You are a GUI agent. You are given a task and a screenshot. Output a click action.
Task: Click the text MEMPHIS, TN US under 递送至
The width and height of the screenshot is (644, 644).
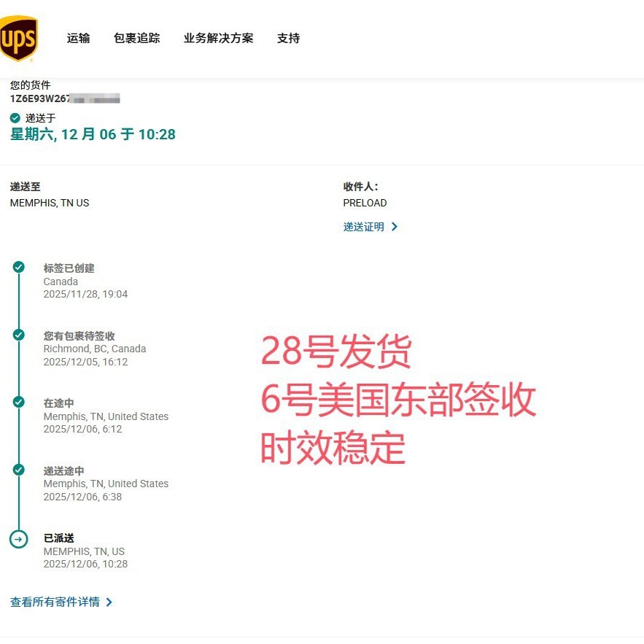50,203
